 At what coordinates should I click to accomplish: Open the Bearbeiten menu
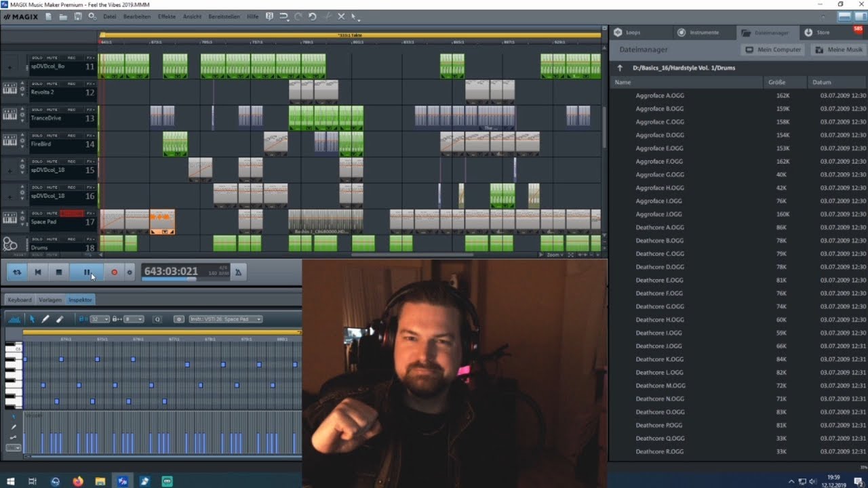137,16
